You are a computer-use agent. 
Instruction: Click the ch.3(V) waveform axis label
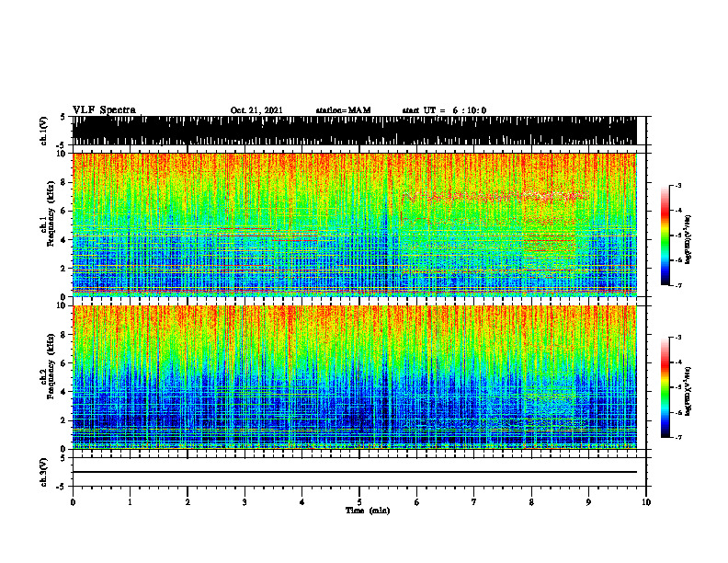(44, 472)
